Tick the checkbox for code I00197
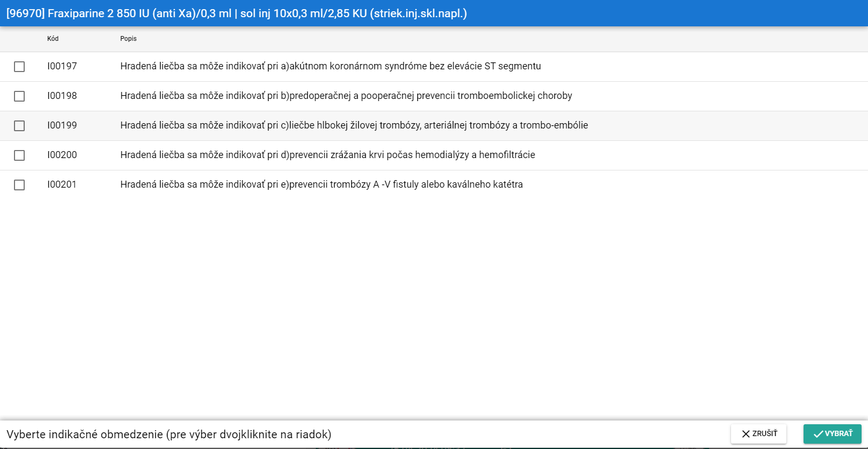The image size is (868, 449). tap(19, 67)
